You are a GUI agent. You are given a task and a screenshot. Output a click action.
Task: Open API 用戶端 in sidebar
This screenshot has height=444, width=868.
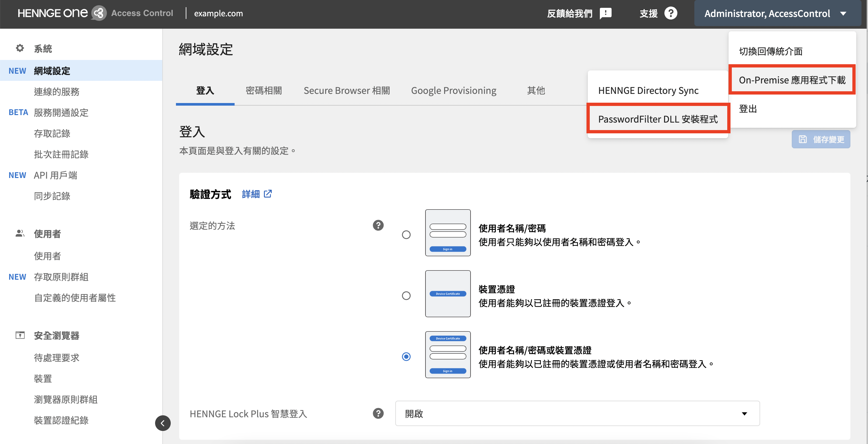pos(56,175)
